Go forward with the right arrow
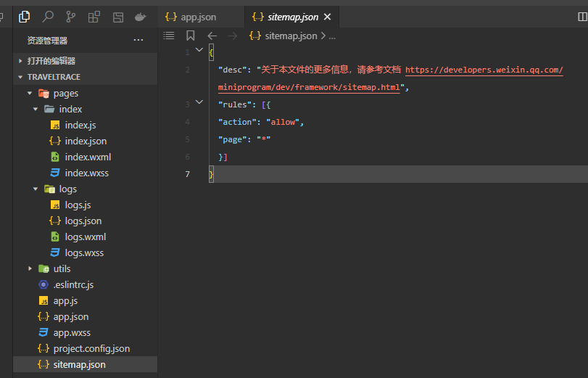This screenshot has height=378, width=588. (x=233, y=36)
